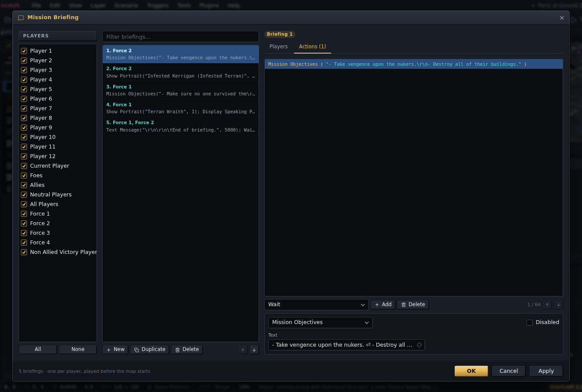Confirm the dialog with OK
Viewport: 582px width, 392px height.
471,371
